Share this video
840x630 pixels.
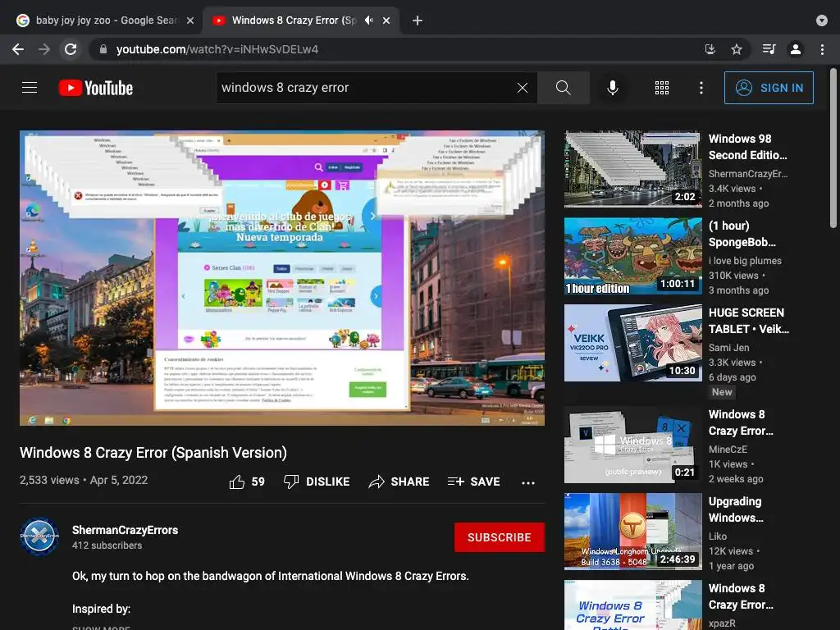(399, 482)
